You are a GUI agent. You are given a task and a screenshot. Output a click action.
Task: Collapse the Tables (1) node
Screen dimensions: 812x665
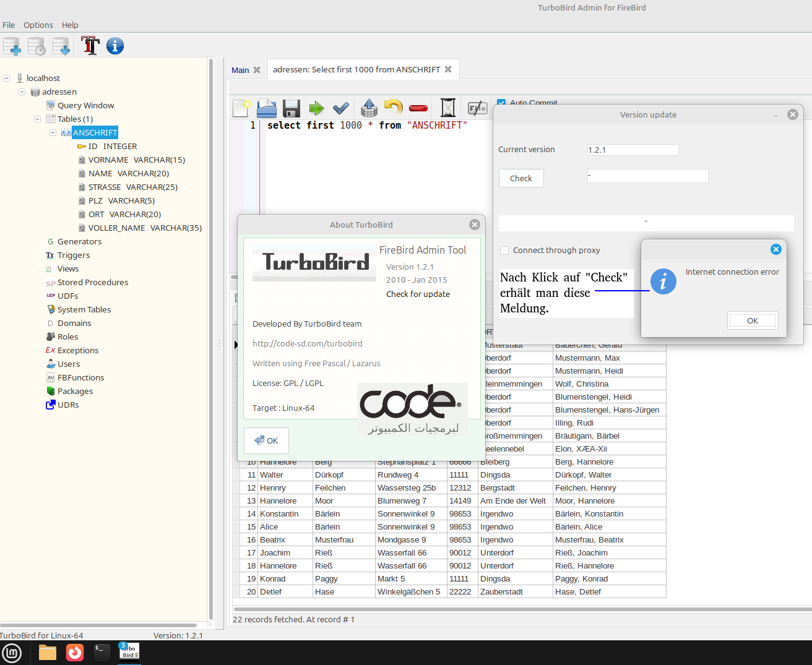[x=37, y=119]
